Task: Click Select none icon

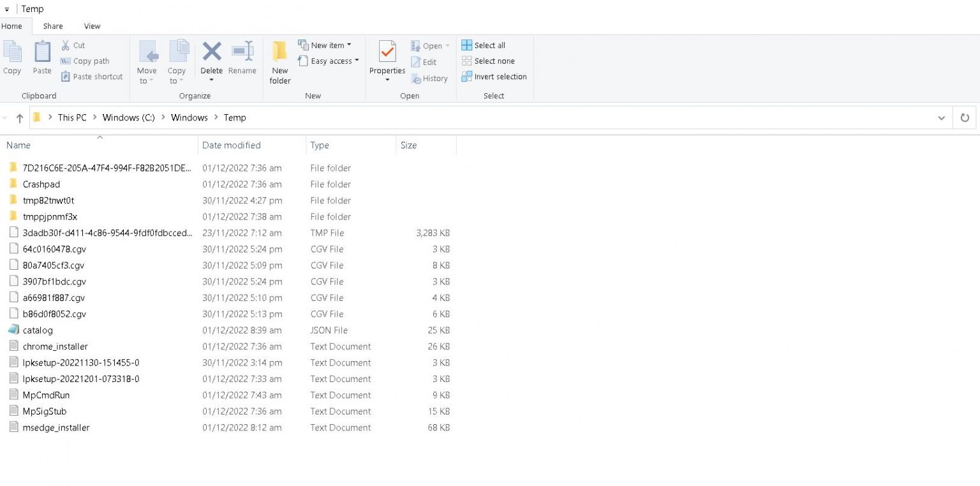Action: (x=467, y=61)
